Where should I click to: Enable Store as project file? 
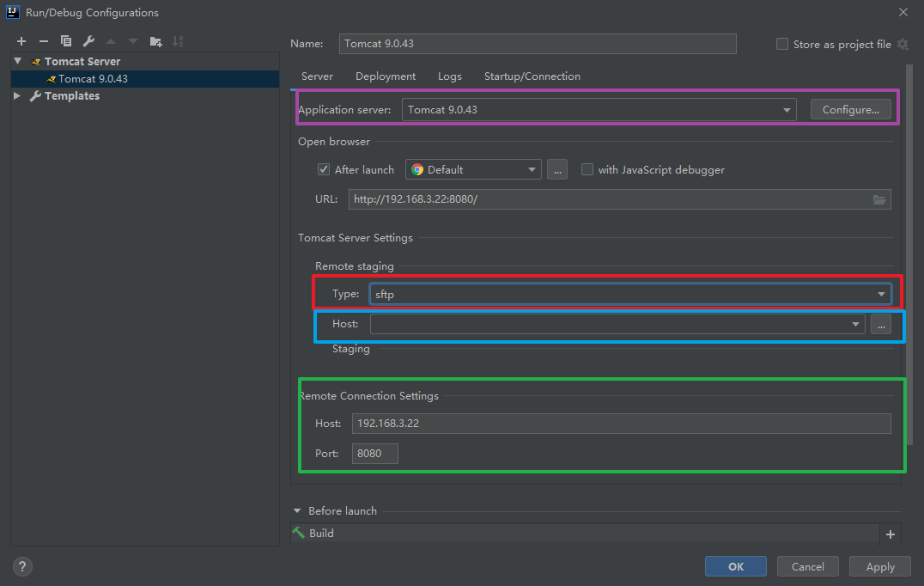782,44
